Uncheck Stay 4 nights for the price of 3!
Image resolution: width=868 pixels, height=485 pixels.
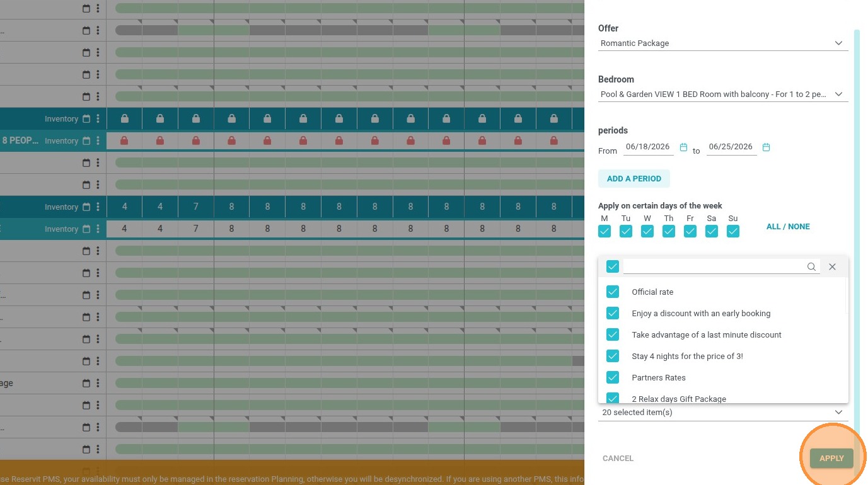click(x=613, y=356)
